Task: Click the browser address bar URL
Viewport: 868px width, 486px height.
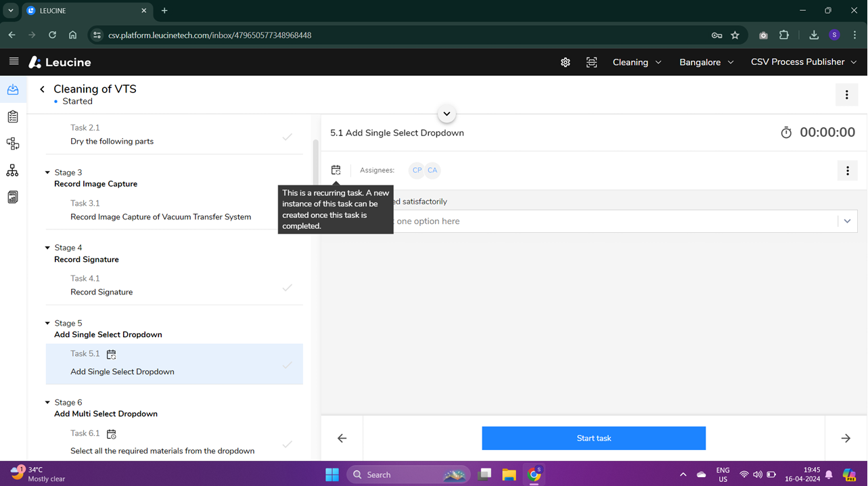Action: 210,35
